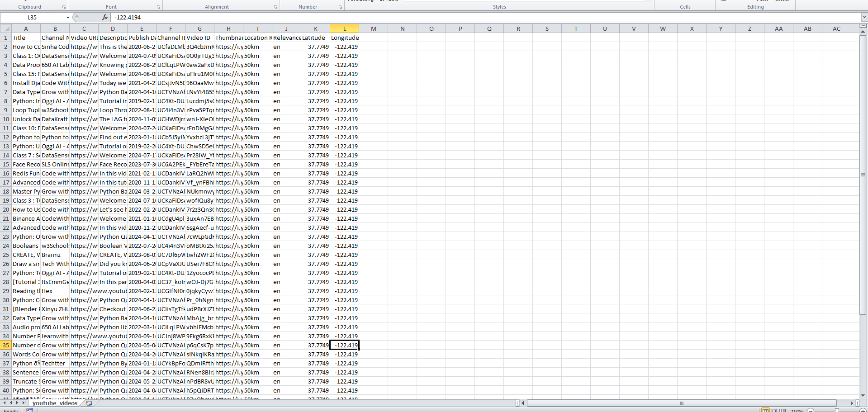868x412 pixels.
Task: Select the column L header
Action: [x=344, y=28]
